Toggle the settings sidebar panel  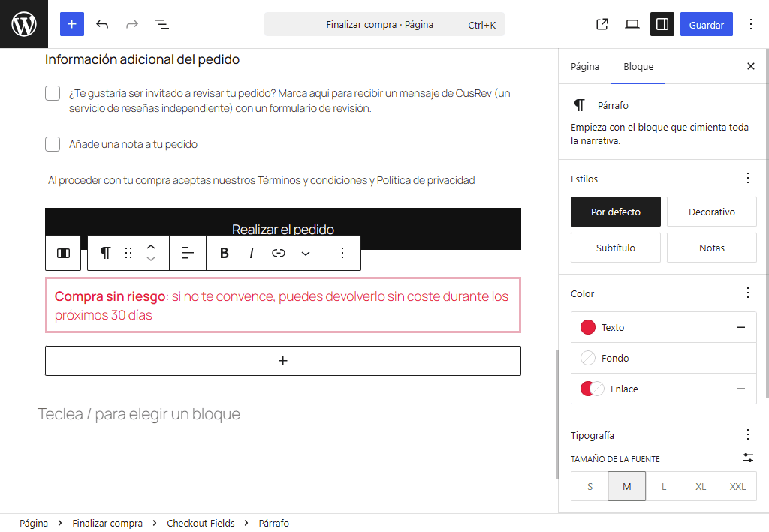662,24
